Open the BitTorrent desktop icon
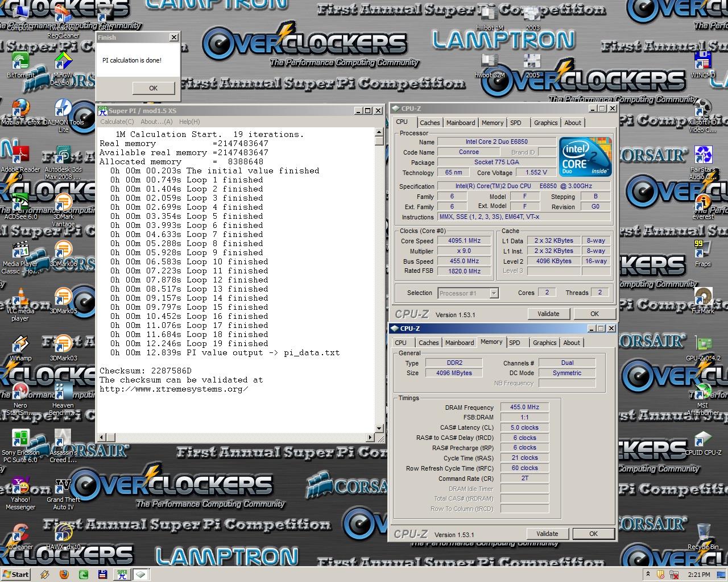This screenshot has width=728, height=582. click(20, 63)
